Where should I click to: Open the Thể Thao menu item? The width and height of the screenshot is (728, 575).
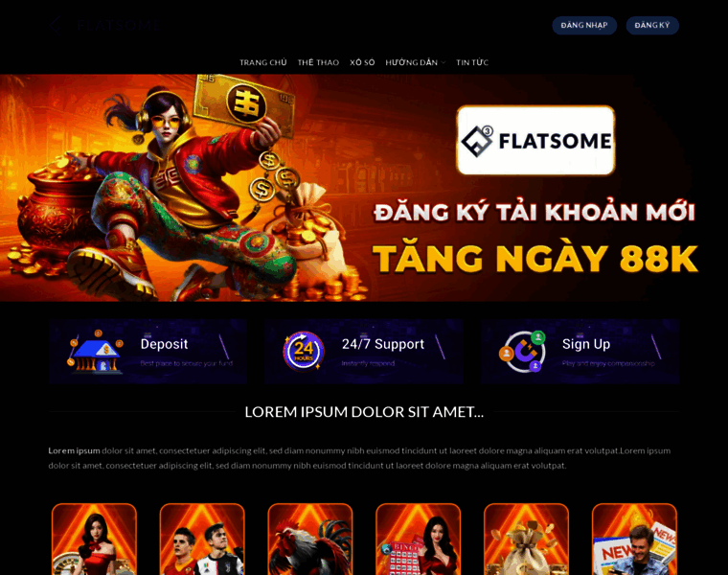pyautogui.click(x=318, y=62)
